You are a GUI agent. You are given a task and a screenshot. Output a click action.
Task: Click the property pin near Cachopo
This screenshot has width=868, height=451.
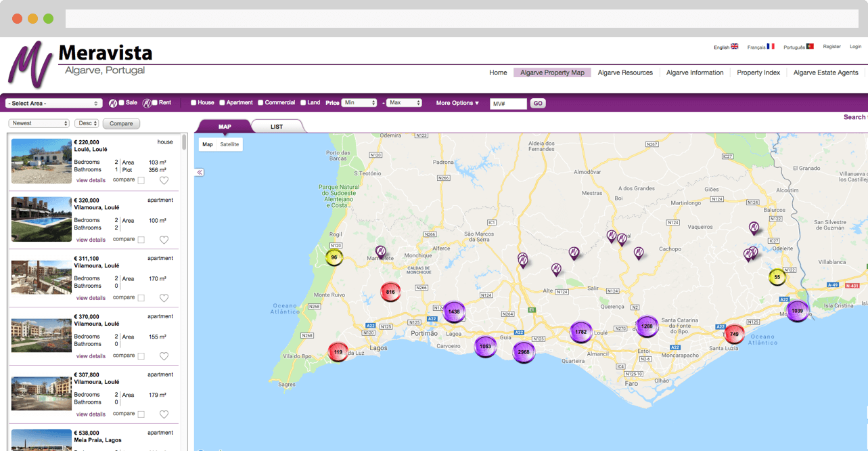pos(639,253)
